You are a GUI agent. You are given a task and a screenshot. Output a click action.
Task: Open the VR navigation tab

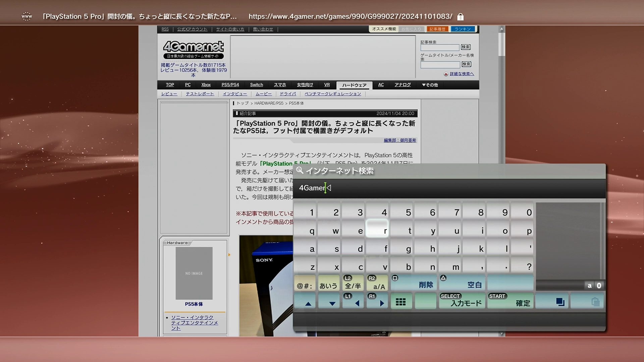coord(327,85)
